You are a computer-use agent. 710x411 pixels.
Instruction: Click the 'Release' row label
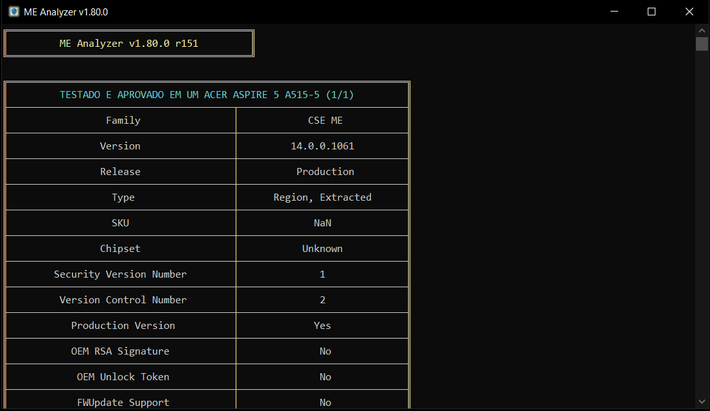click(x=120, y=172)
